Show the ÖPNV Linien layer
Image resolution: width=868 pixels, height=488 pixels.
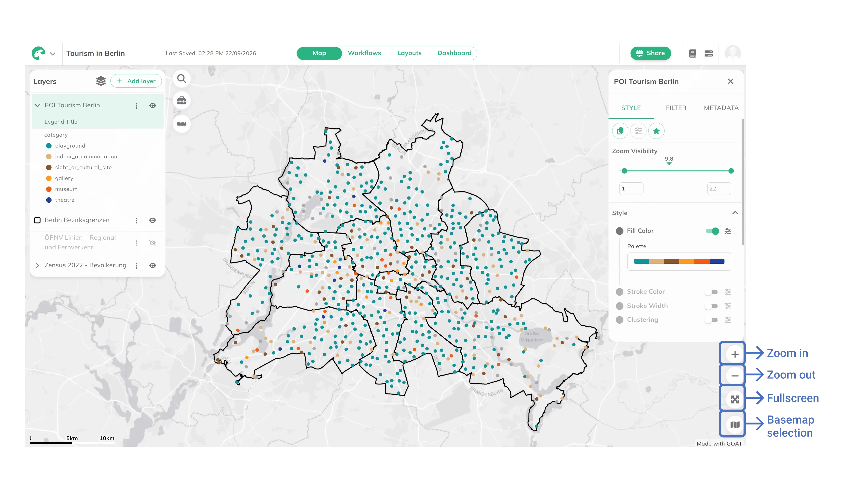click(153, 243)
